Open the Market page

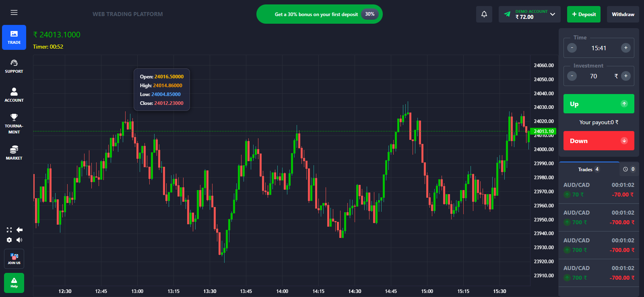click(14, 153)
